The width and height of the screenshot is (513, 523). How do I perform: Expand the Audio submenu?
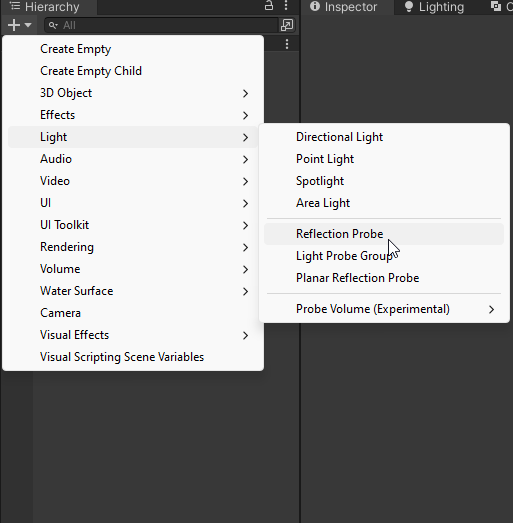(x=133, y=159)
